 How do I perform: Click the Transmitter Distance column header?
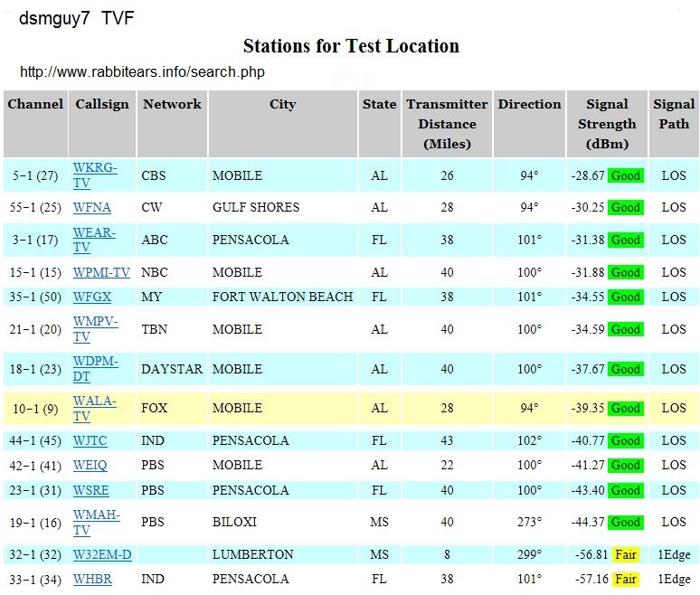pos(447,124)
